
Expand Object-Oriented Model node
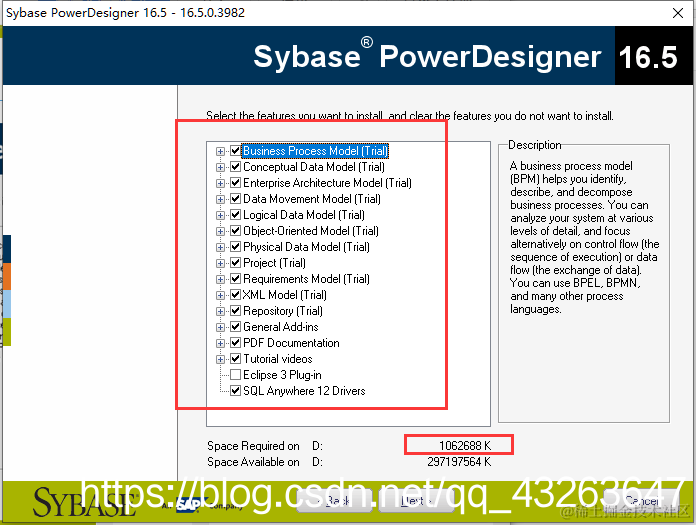(220, 231)
